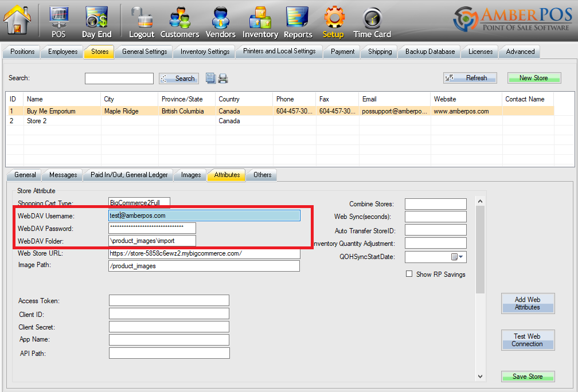Viewport: 578px width, 392px height.
Task: Click the Web Store URL field
Action: (204, 253)
